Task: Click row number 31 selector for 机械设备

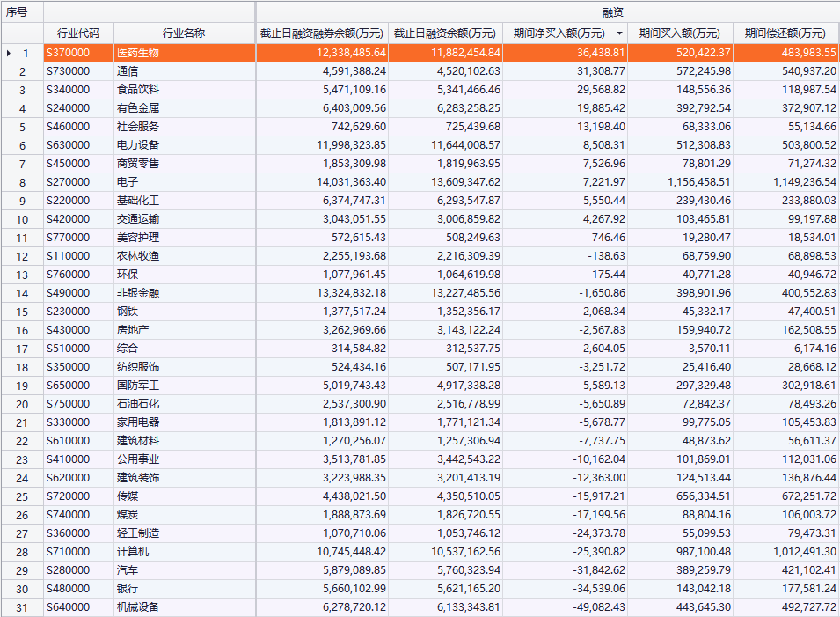Action: pyautogui.click(x=22, y=607)
